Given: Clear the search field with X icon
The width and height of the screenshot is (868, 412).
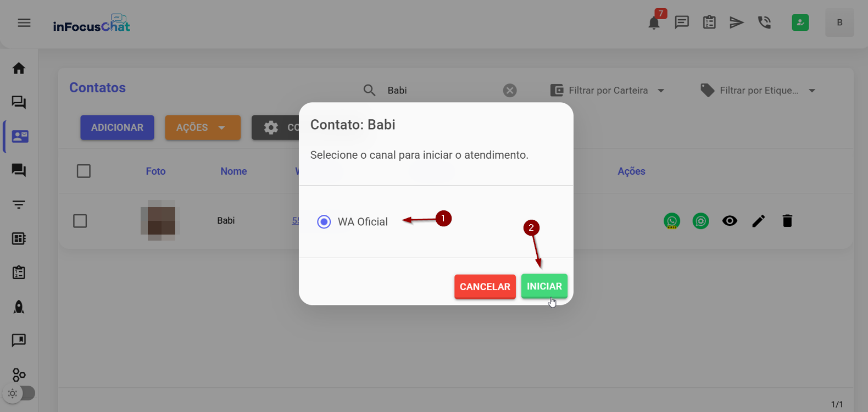Looking at the screenshot, I should click(x=510, y=91).
